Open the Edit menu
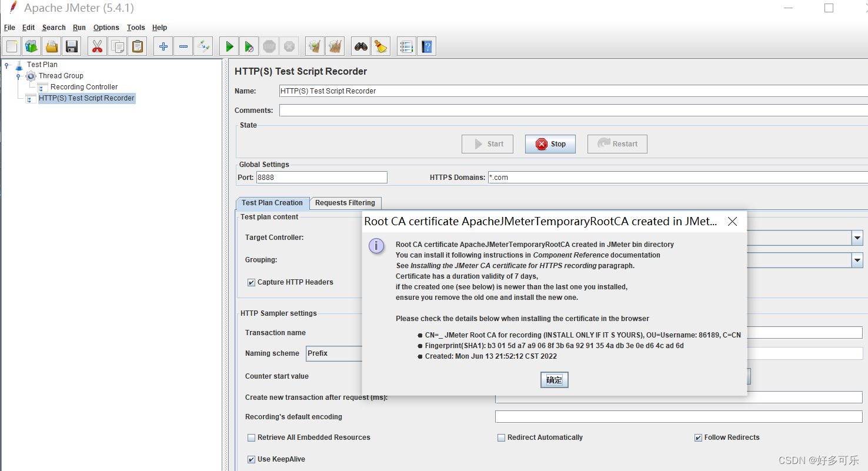The width and height of the screenshot is (868, 471). tap(29, 28)
